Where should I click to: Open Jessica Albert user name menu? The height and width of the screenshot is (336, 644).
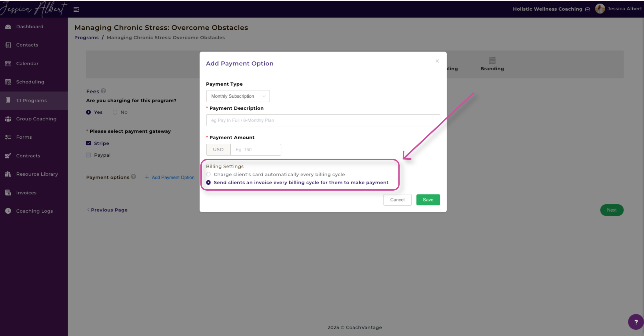tap(624, 9)
